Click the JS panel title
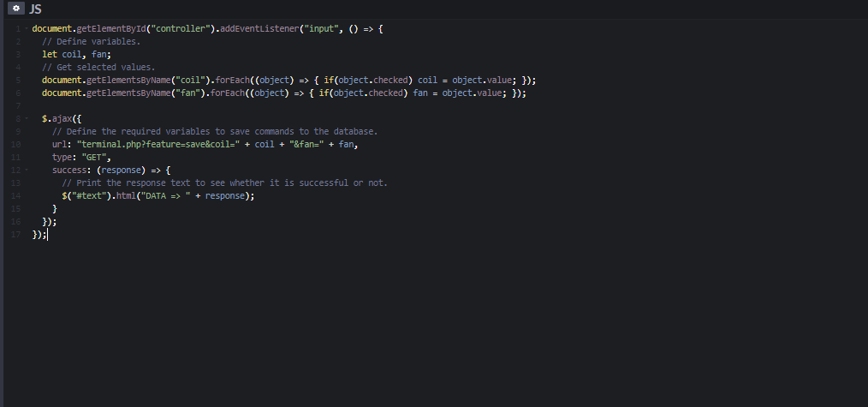 tap(36, 9)
